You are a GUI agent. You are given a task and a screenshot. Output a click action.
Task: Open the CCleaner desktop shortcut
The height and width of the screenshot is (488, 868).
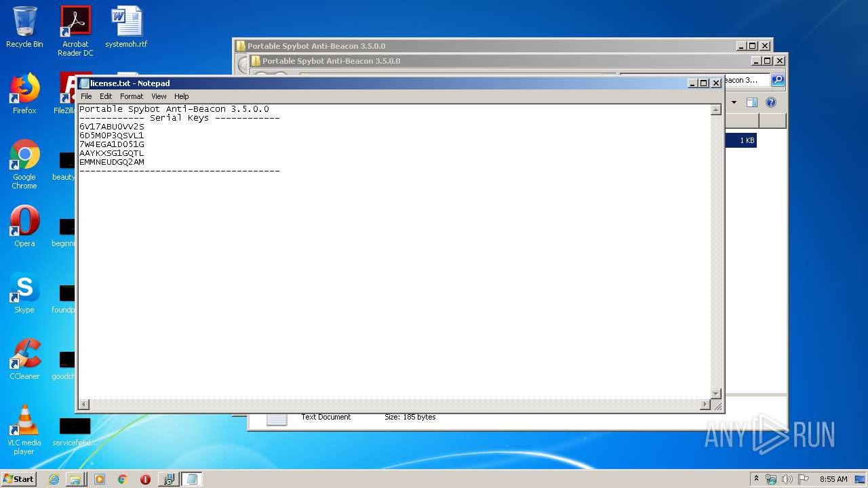coord(24,359)
